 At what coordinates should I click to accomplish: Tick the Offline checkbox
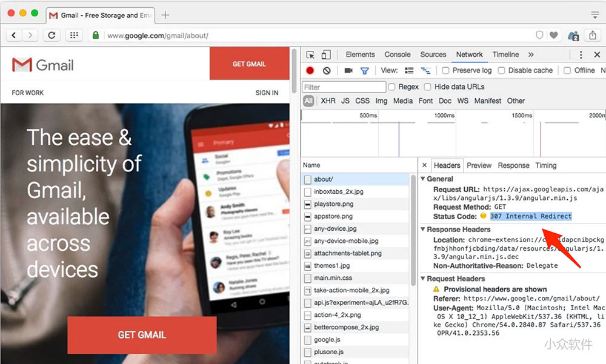(x=567, y=70)
